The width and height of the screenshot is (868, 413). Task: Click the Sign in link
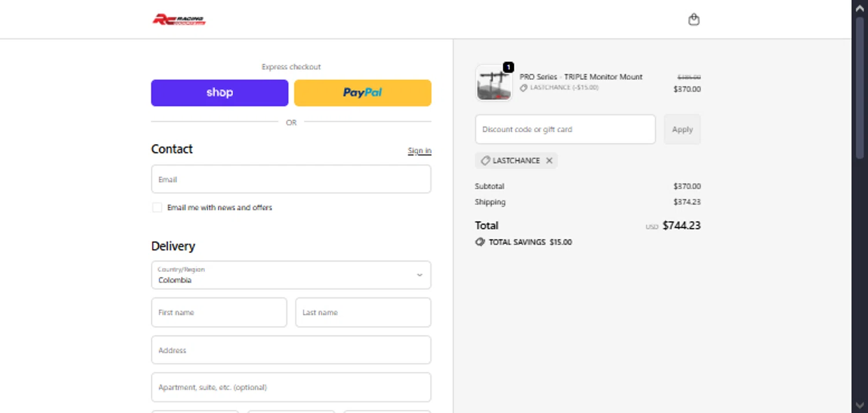pos(420,151)
